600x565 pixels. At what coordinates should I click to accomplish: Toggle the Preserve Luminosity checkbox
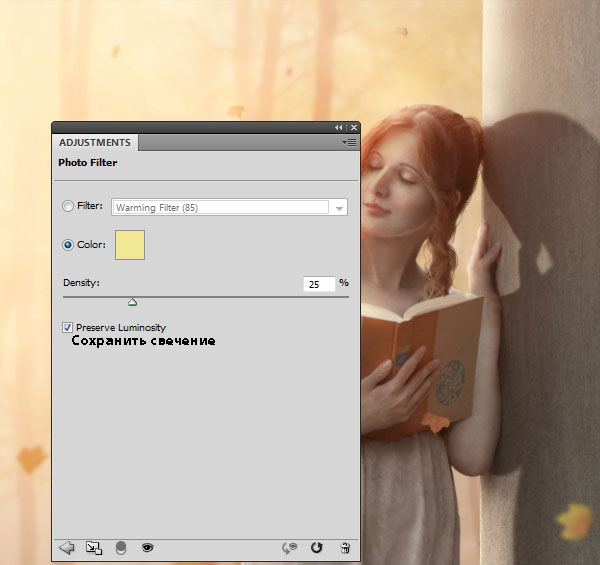tap(67, 327)
